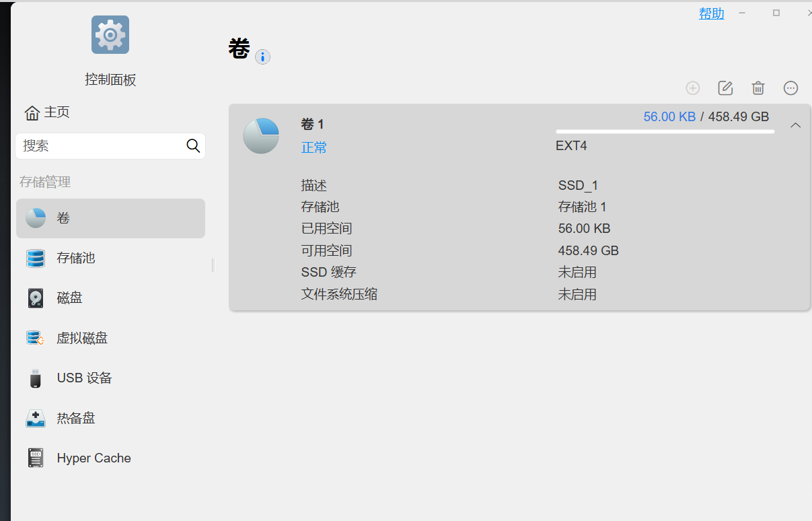The image size is (812, 521).
Task: Open the 磁盘 section
Action: point(110,298)
